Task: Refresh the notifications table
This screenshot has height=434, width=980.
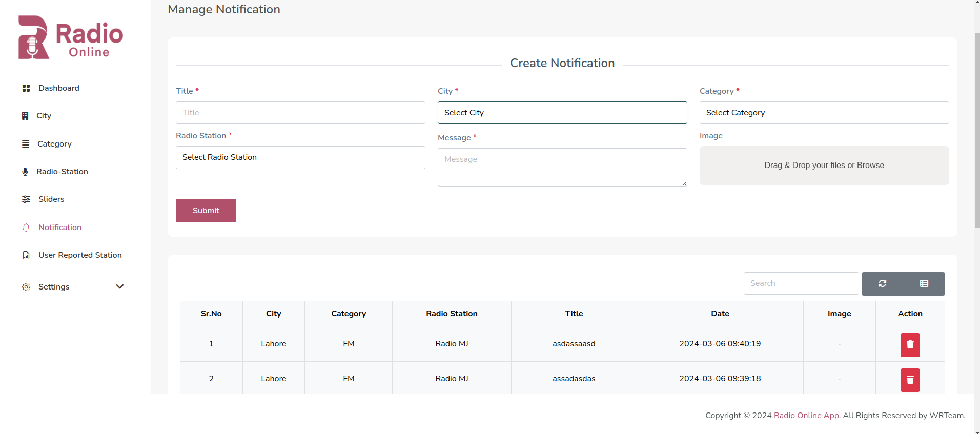Action: click(x=882, y=283)
